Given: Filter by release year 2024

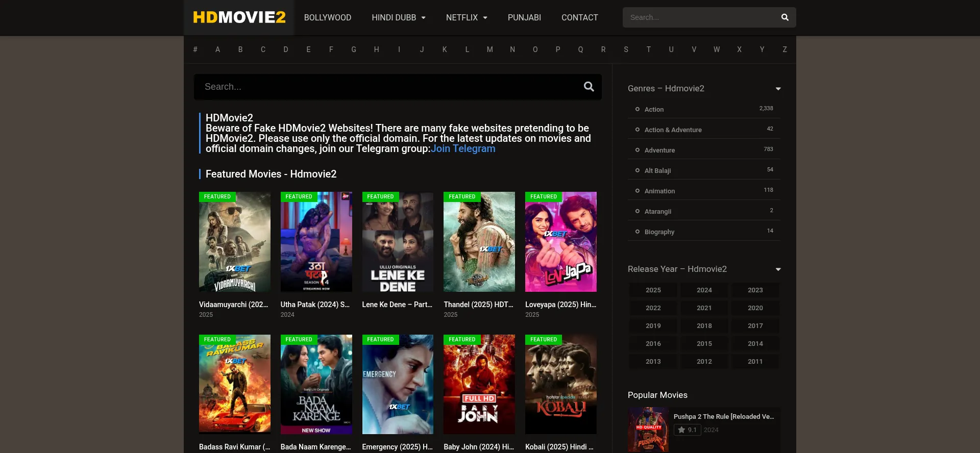Looking at the screenshot, I should (x=704, y=290).
